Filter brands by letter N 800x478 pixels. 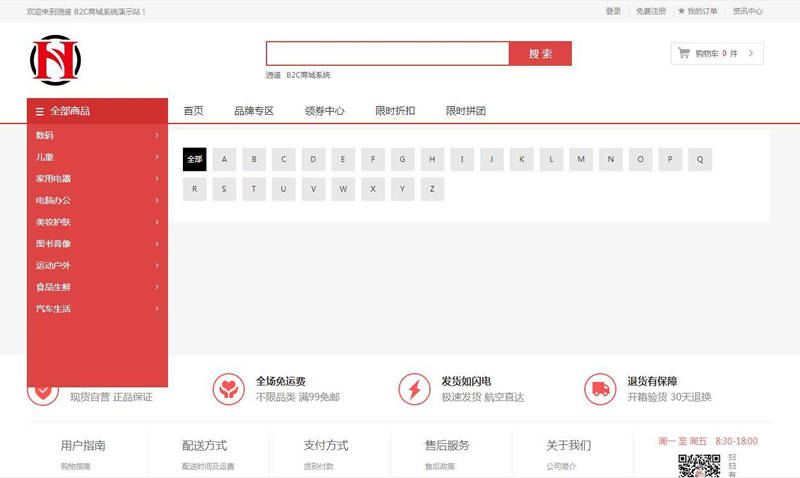click(x=611, y=159)
